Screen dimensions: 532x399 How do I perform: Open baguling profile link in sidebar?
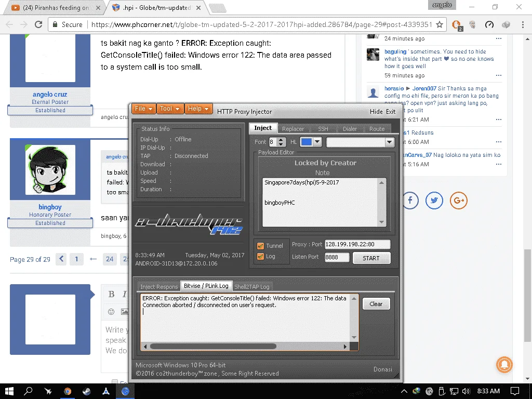coord(395,51)
